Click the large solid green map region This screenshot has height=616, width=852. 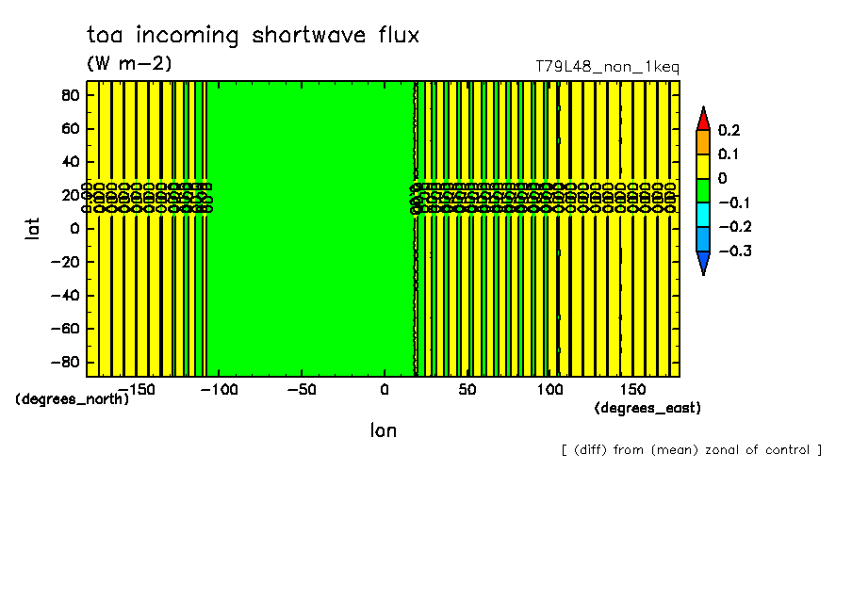pos(311,229)
